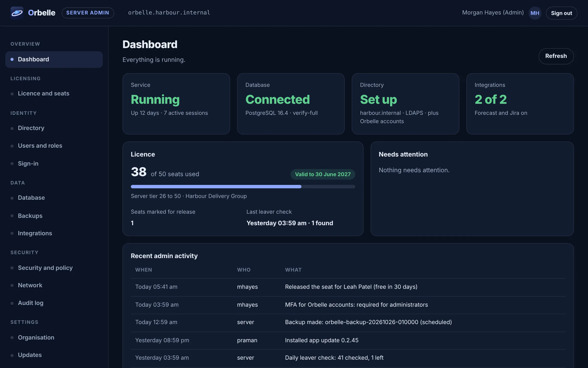Image resolution: width=588 pixels, height=368 pixels.
Task: Click 'Today 05:41 am' timestamp
Action: pos(156,287)
